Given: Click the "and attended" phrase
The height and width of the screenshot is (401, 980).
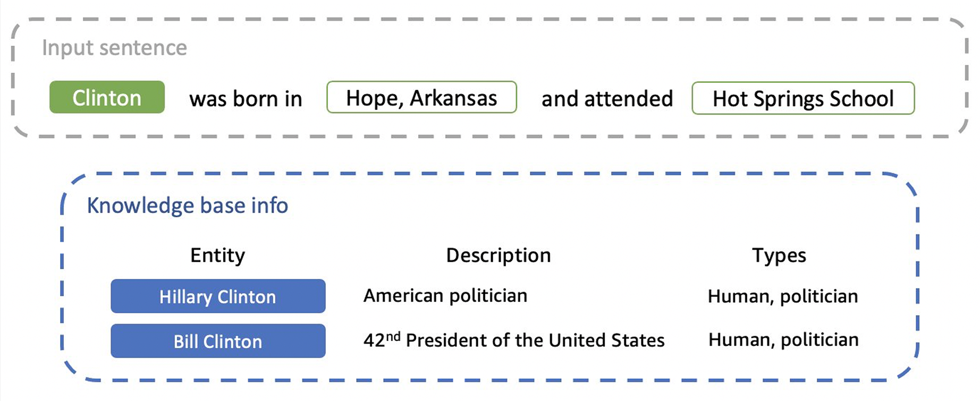Looking at the screenshot, I should [x=607, y=99].
